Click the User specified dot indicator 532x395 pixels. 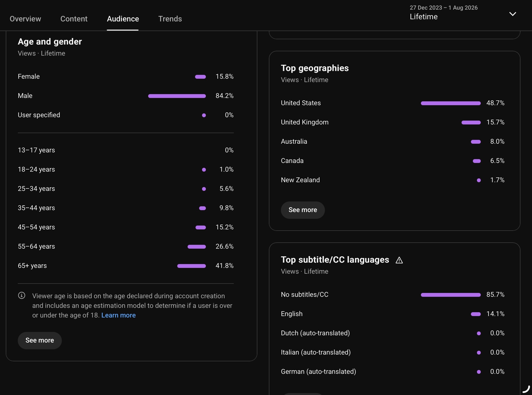click(x=204, y=115)
